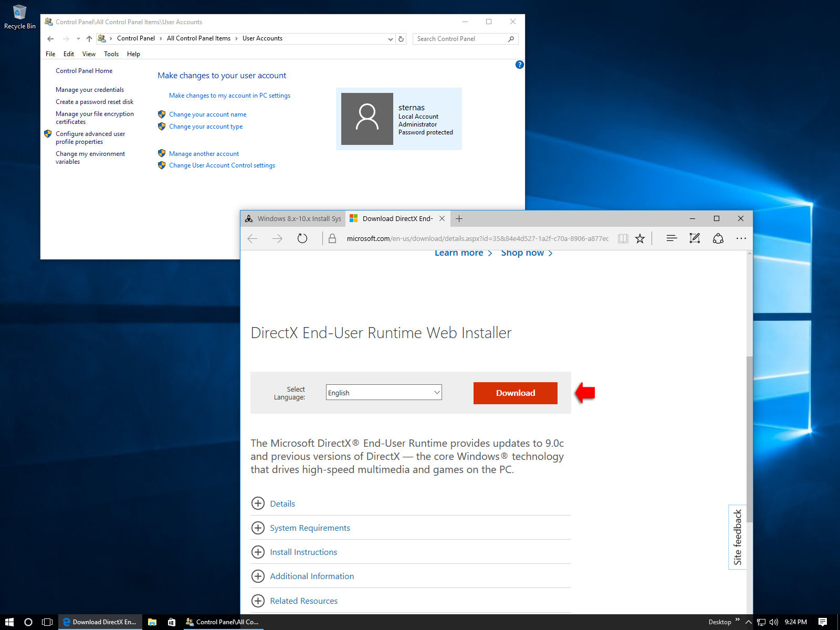Open Edge More actions menu
Image resolution: width=840 pixels, height=630 pixels.
(741, 238)
